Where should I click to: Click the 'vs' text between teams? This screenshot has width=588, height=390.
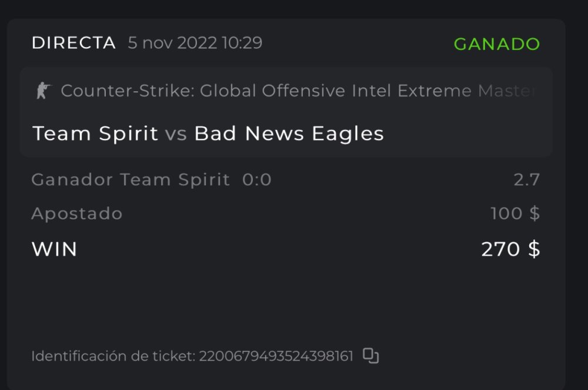(x=176, y=134)
